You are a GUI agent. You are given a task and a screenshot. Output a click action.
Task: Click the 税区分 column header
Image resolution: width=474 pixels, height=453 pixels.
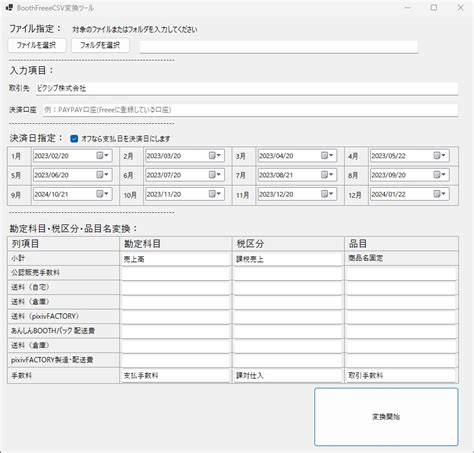point(250,244)
